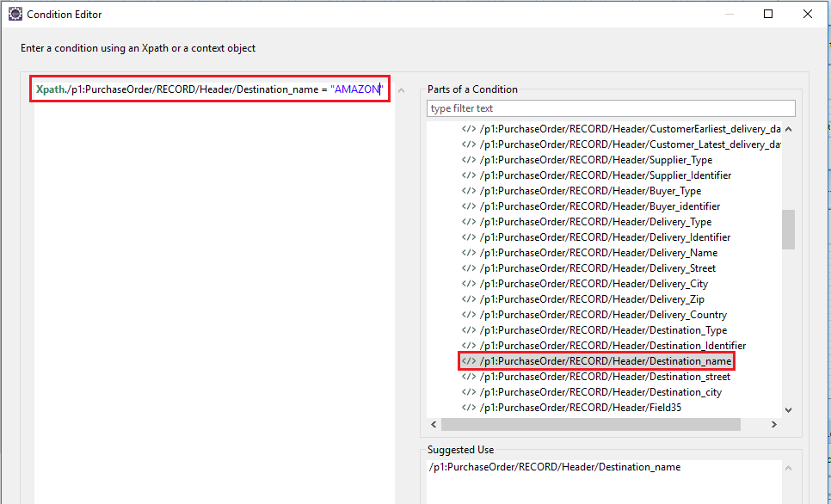Select the Header/Delivery_Country tree entry
Screen dimensions: 831x504
pyautogui.click(x=603, y=315)
